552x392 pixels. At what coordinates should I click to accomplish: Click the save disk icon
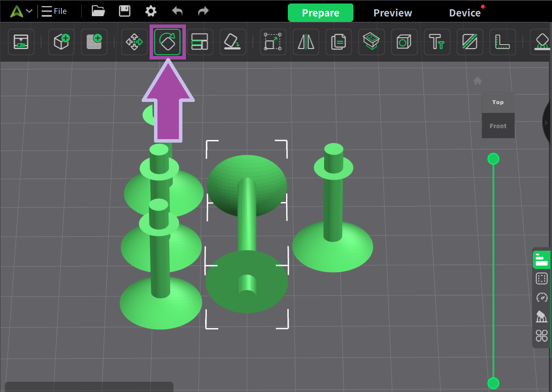125,11
